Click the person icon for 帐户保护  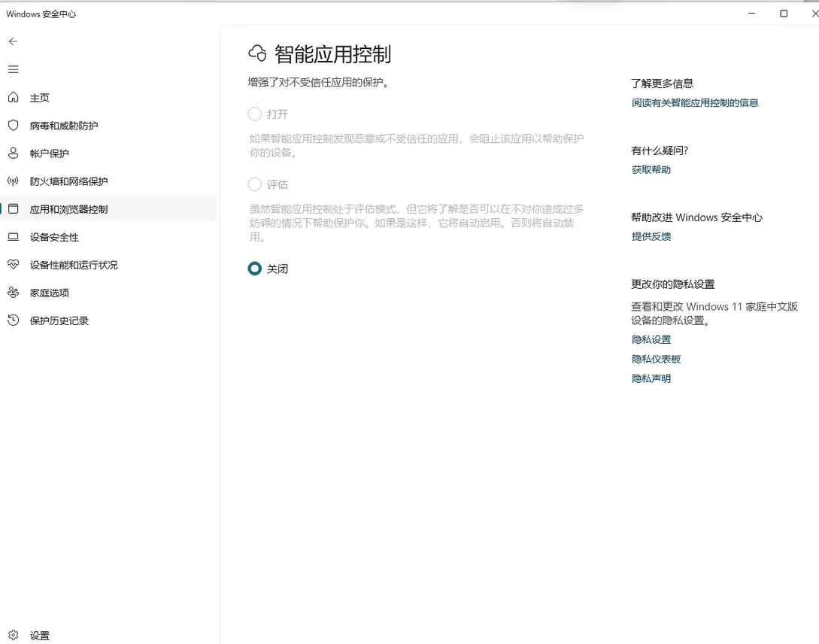(x=13, y=153)
